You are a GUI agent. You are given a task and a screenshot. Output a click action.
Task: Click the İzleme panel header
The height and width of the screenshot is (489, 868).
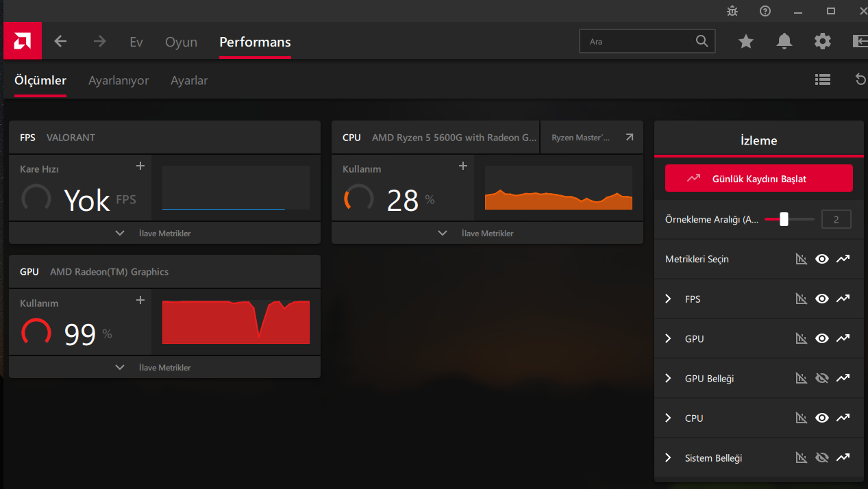[x=759, y=140]
